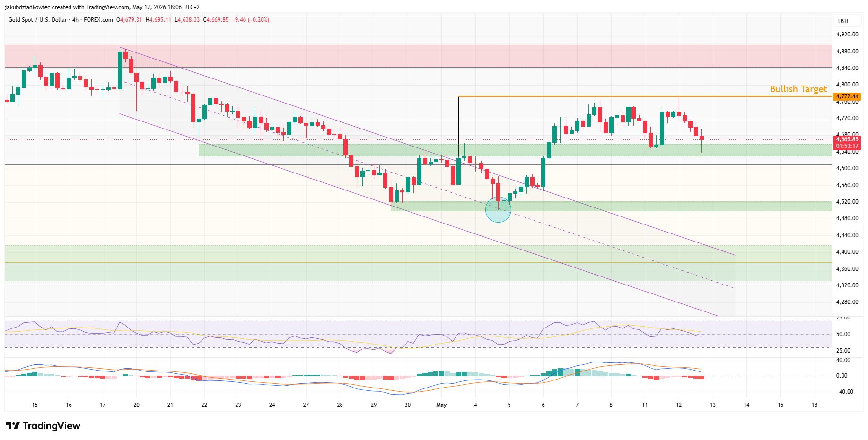Image resolution: width=868 pixels, height=440 pixels.
Task: Click the 4,280.00 price axis label
Action: coord(847,302)
